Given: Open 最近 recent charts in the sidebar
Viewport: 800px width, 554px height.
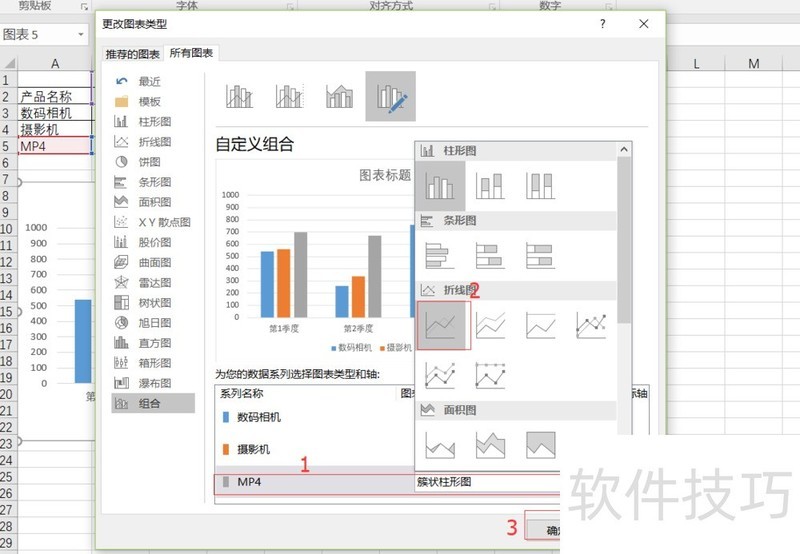Looking at the screenshot, I should [148, 82].
